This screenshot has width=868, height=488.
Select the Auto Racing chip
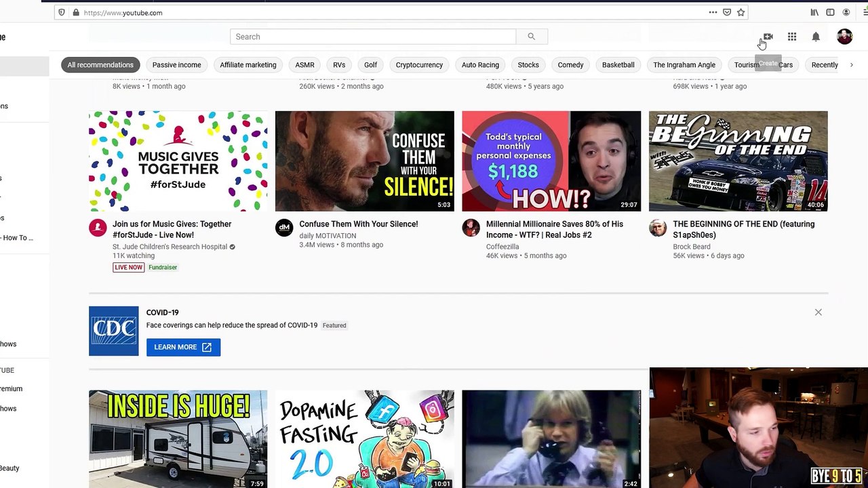[x=480, y=65]
